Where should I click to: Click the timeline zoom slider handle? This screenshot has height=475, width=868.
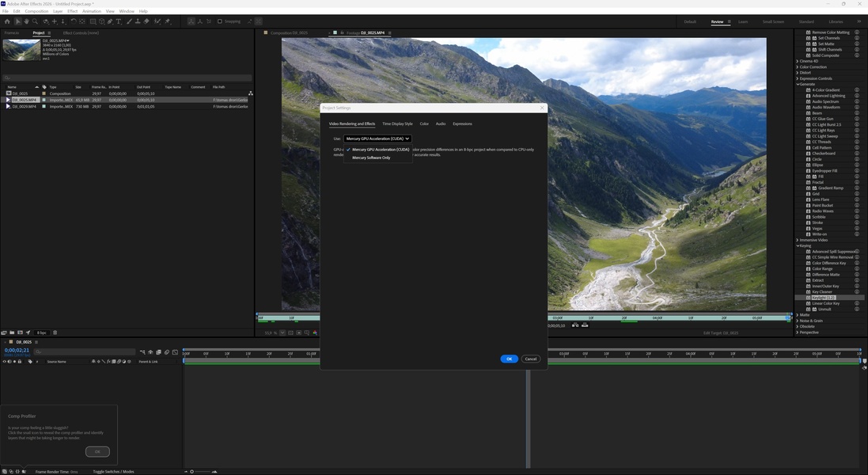click(191, 472)
